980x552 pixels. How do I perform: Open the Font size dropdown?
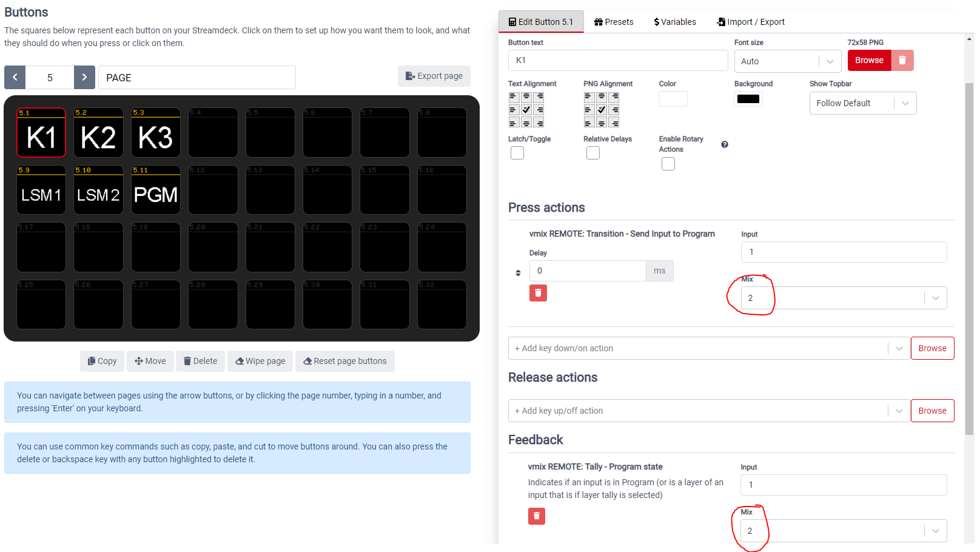coord(787,61)
